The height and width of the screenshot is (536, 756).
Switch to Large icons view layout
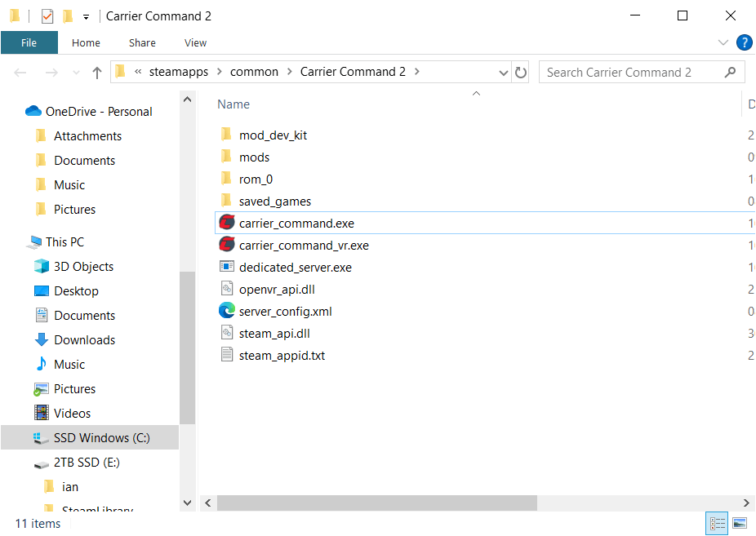[x=740, y=523]
